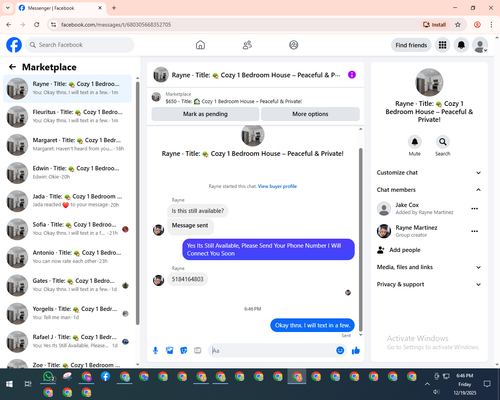This screenshot has width=500, height=400.
Task: Open the Antonio conversation
Action: (68, 257)
